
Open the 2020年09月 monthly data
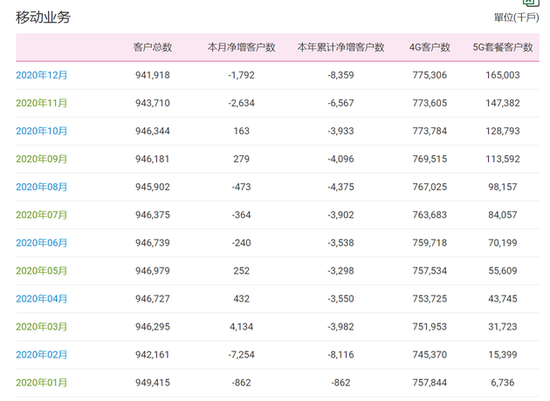point(41,159)
